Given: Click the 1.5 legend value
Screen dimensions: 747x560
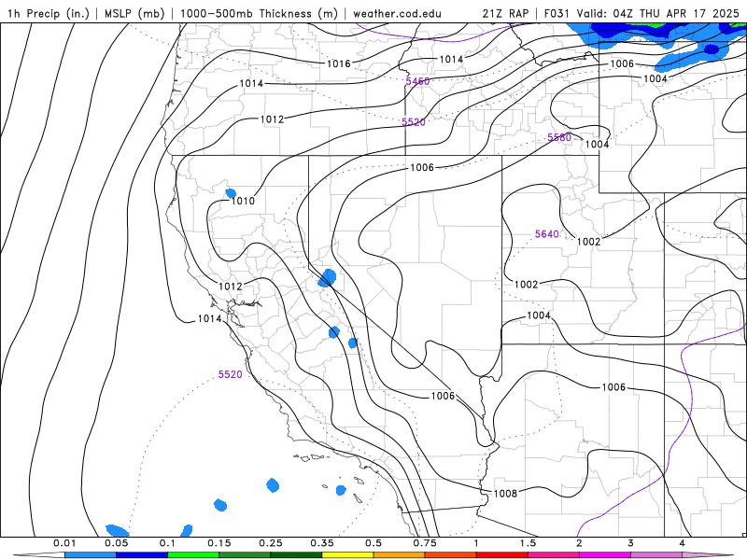Looking at the screenshot, I should click(528, 543).
